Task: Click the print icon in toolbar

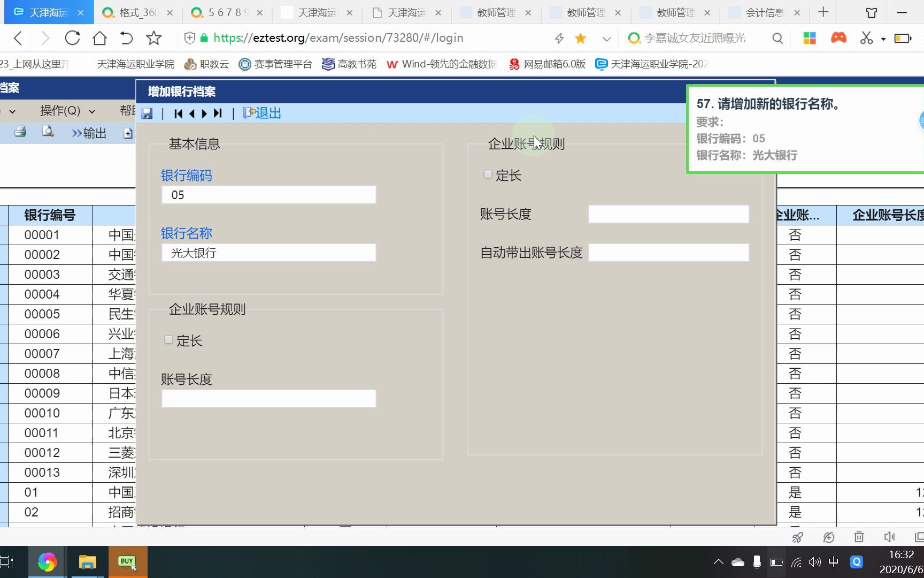Action: click(20, 132)
